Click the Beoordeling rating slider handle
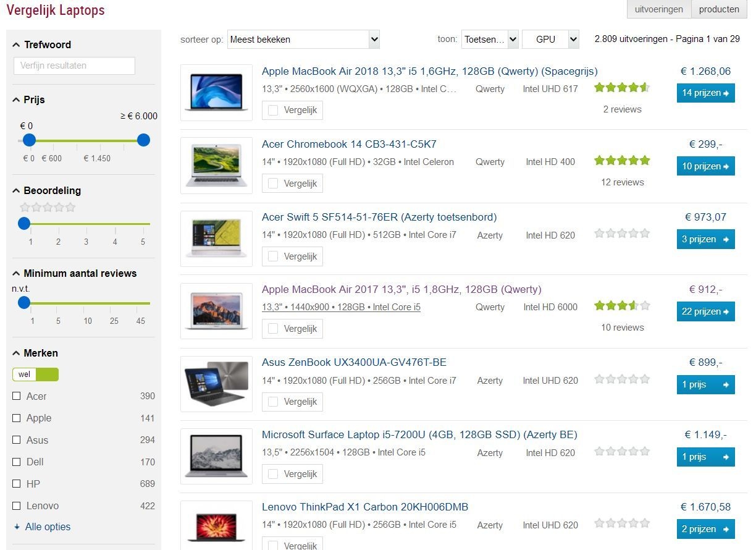The width and height of the screenshot is (756, 550). pyautogui.click(x=24, y=223)
